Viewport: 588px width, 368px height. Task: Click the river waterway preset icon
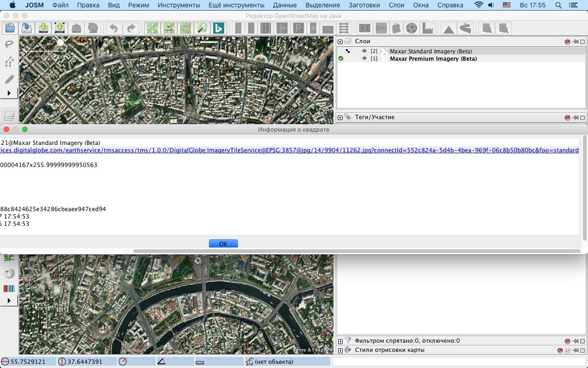tap(465, 28)
